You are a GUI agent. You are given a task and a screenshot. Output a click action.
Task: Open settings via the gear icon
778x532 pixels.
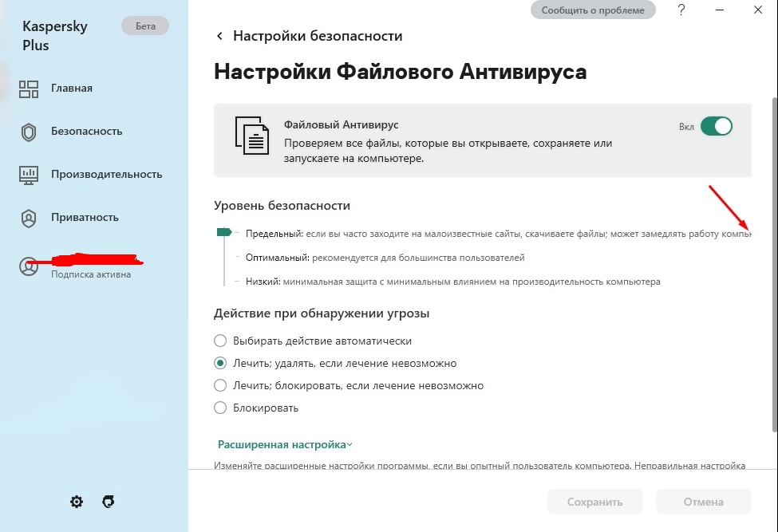[77, 502]
